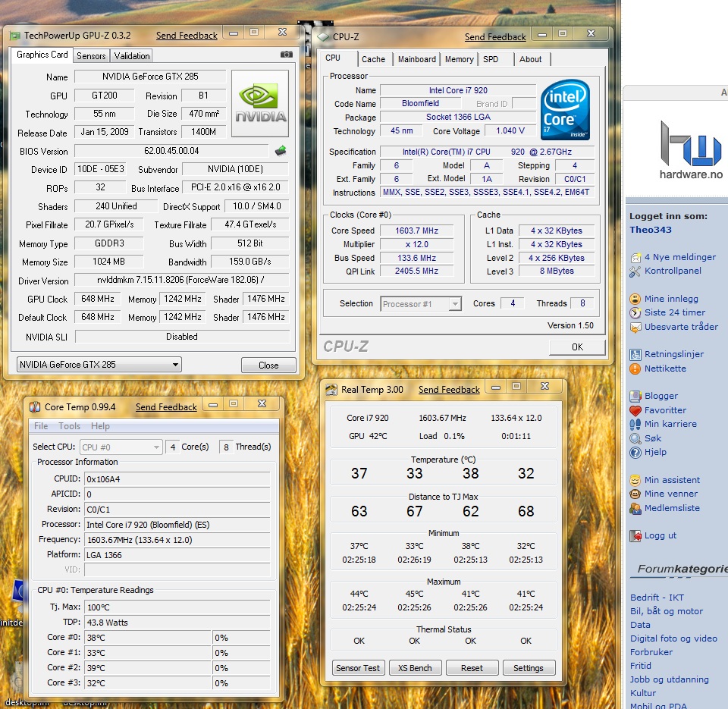Open the Help menu in Core Temp
The height and width of the screenshot is (709, 728).
point(100,425)
